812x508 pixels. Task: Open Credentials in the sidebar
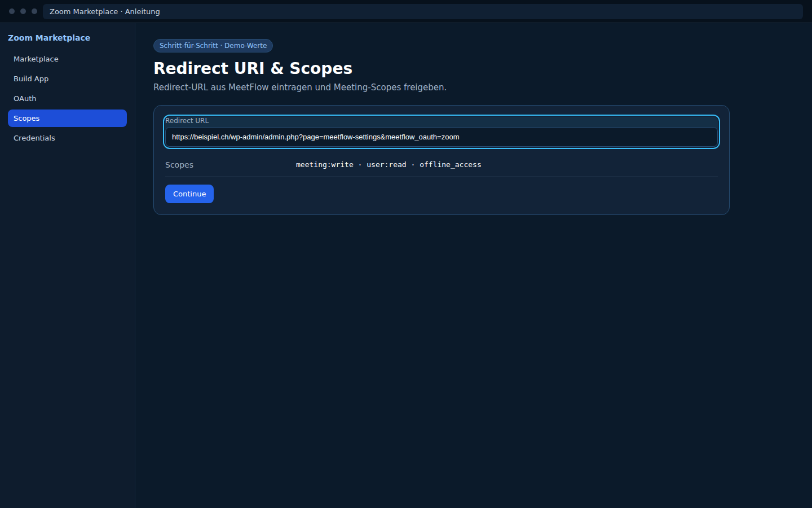point(67,138)
